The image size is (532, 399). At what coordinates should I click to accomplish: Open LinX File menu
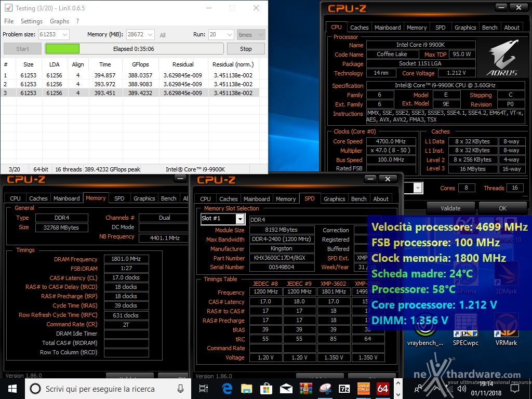(x=9, y=21)
